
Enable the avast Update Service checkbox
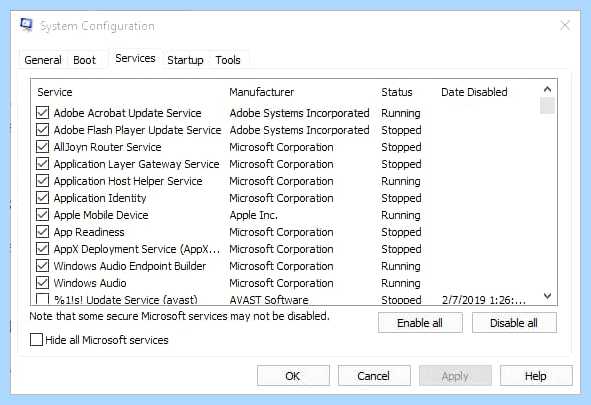click(x=42, y=299)
